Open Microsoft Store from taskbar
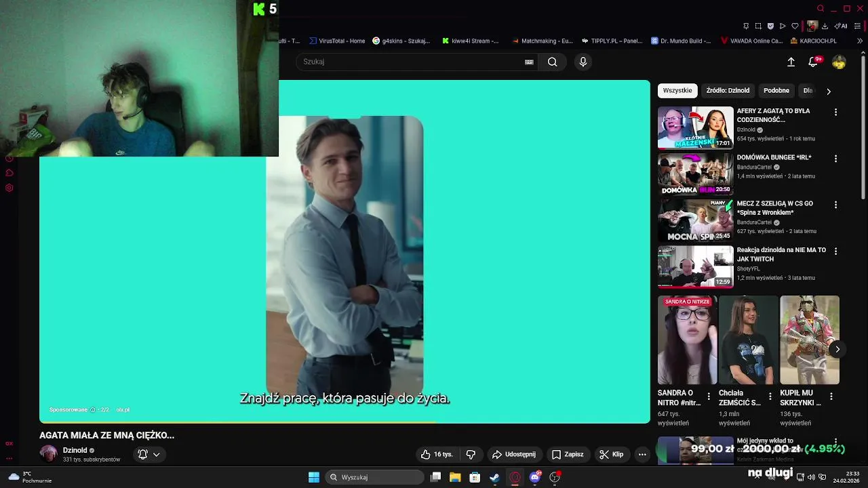Viewport: 868px width, 488px height. tap(475, 477)
